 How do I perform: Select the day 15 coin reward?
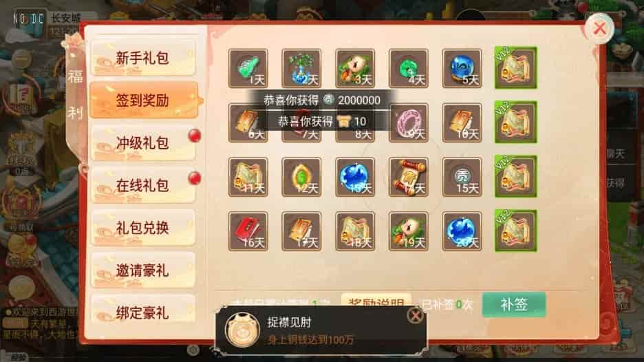(462, 177)
